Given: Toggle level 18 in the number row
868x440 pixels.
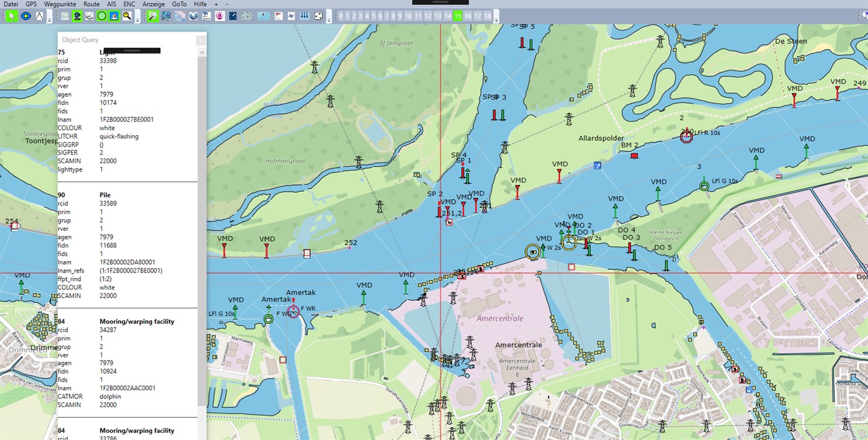Looking at the screenshot, I should (487, 15).
